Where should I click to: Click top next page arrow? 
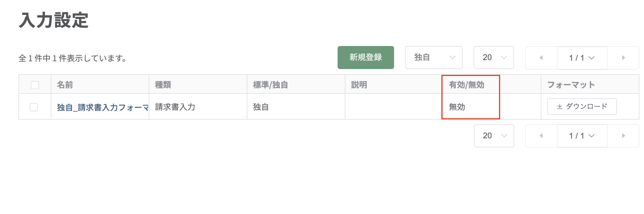pos(623,58)
